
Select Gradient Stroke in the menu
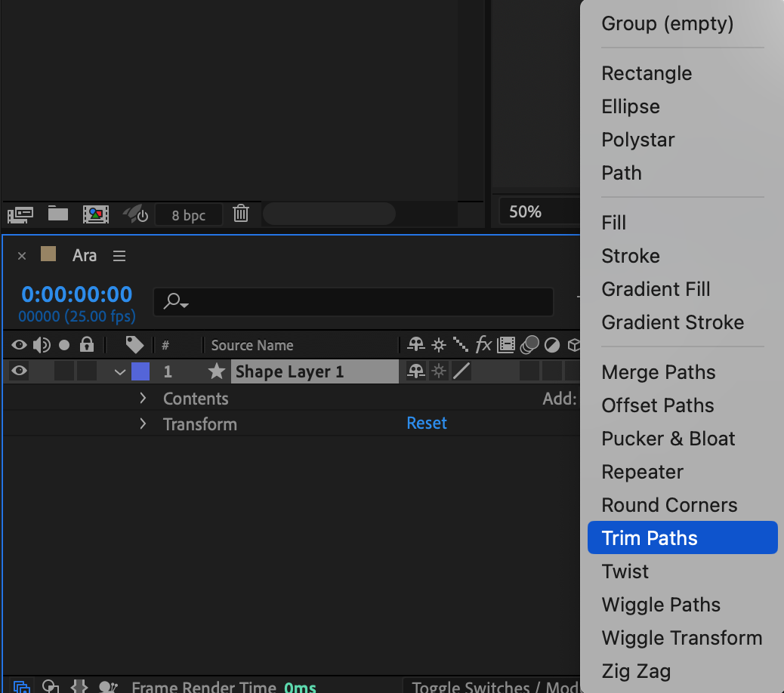click(672, 322)
